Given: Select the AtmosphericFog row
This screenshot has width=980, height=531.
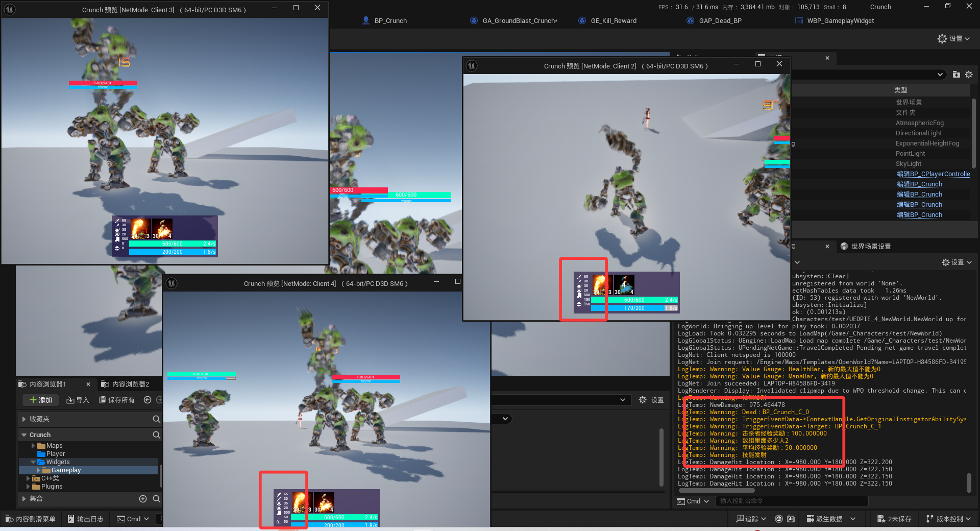Looking at the screenshot, I should click(x=881, y=123).
